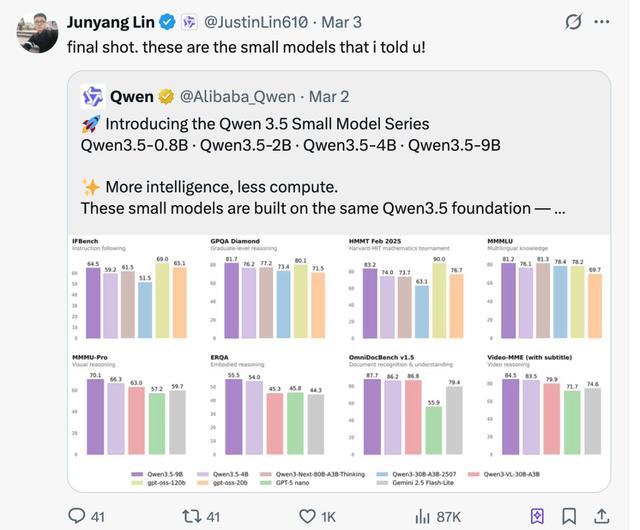Click the gold verified badge beside Qwen
This screenshot has width=640, height=530.
point(166,96)
